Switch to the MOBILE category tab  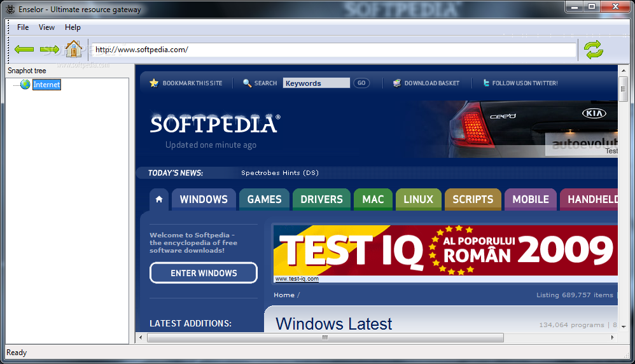pyautogui.click(x=531, y=199)
